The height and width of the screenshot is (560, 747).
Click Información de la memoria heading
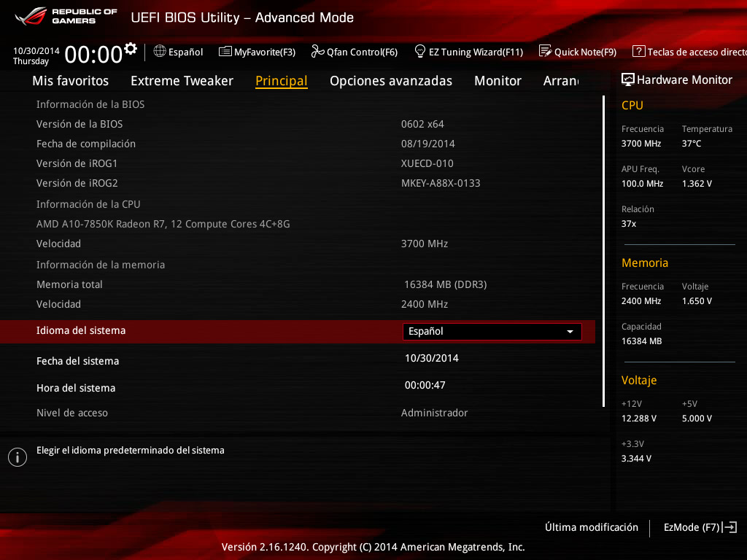pos(101,265)
